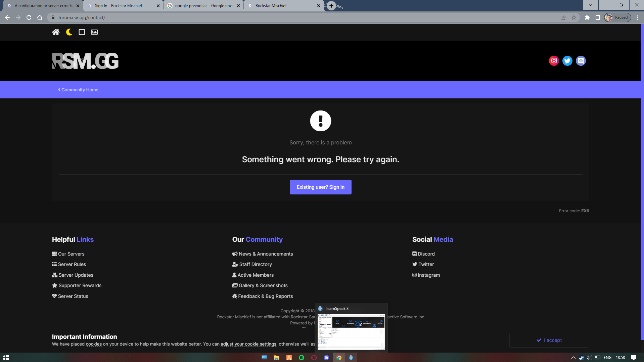Share this page icon in address bar
The width and height of the screenshot is (644, 362).
tap(563, 17)
